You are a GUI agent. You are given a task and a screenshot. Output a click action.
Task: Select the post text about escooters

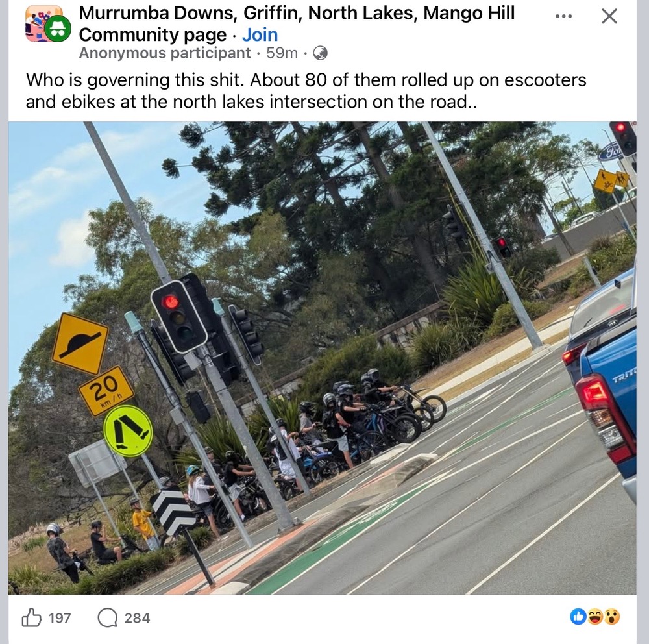coord(306,91)
